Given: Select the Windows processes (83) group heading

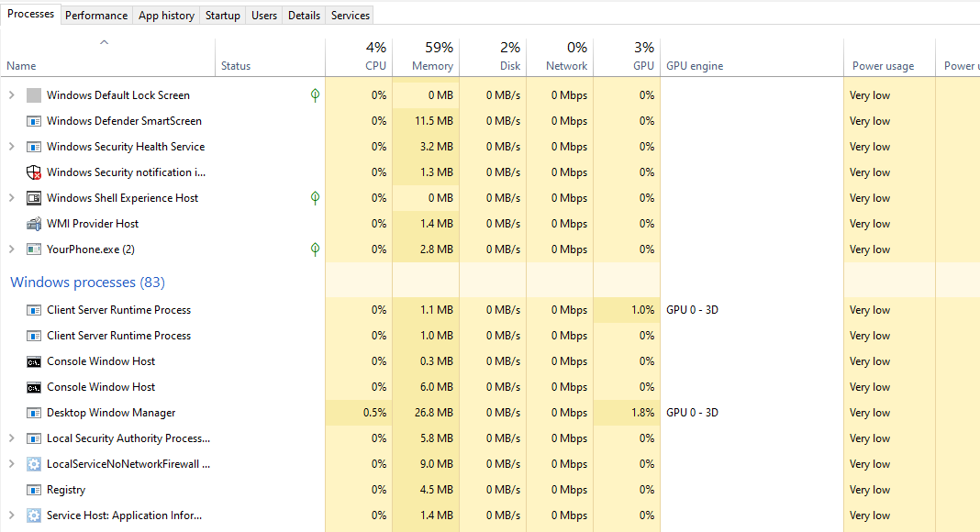Looking at the screenshot, I should (x=87, y=283).
